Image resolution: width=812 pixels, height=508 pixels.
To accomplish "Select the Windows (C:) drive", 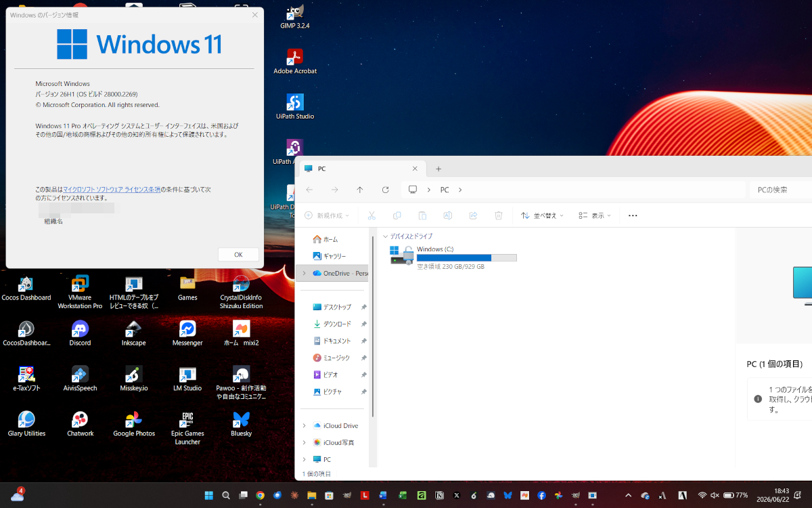I will (x=453, y=257).
